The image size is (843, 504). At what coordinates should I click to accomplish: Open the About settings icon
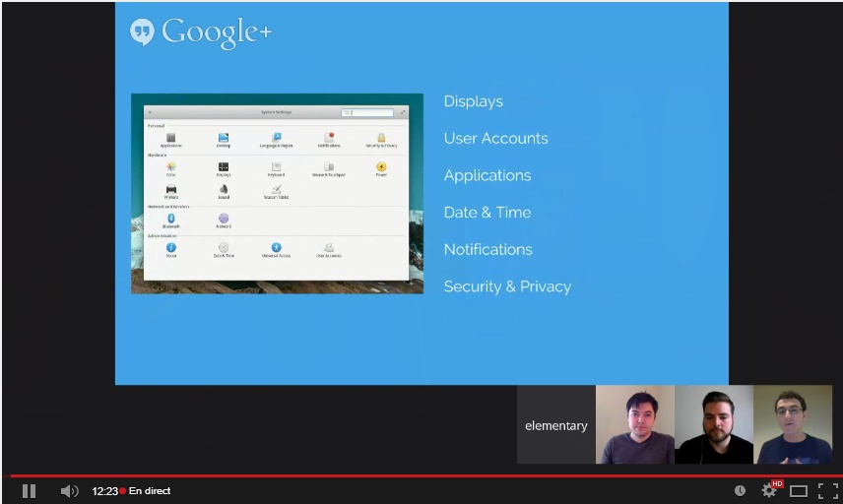point(171,250)
